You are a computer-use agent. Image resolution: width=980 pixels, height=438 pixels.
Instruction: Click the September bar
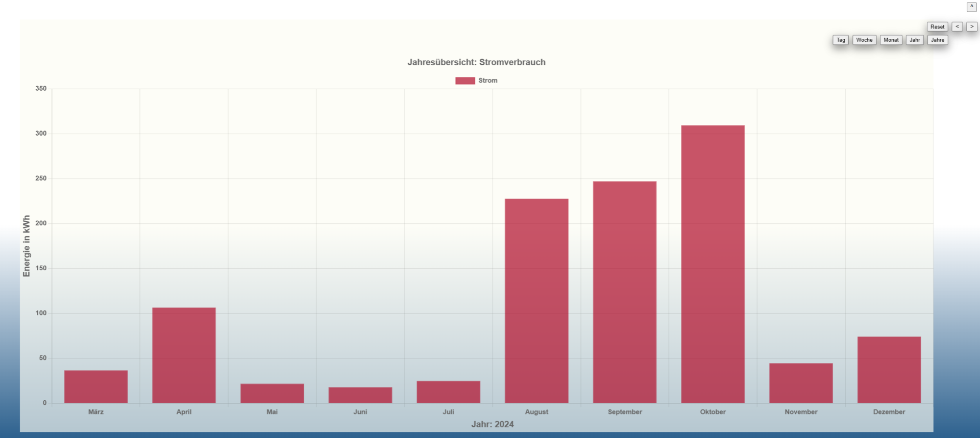[x=625, y=292]
